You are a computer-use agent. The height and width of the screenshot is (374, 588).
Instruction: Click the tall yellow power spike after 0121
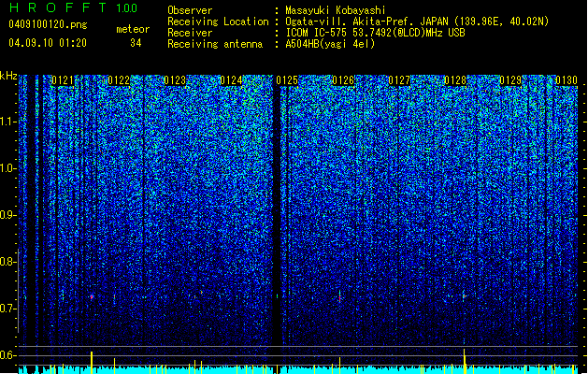(x=92, y=363)
